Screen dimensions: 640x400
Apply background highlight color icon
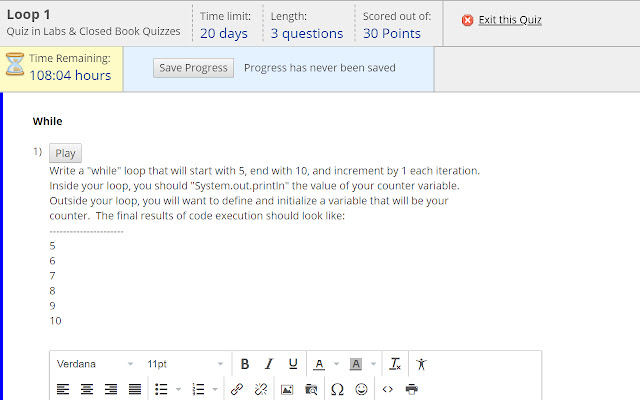click(356, 364)
